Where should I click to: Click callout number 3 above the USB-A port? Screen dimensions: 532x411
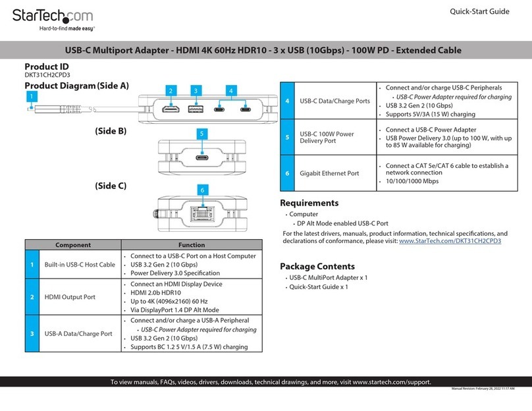196,91
